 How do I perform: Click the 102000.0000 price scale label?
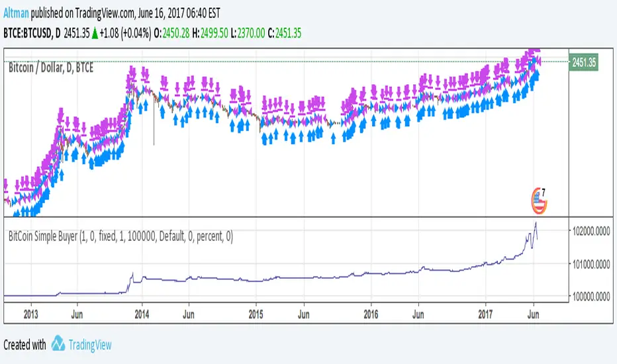[x=593, y=230]
